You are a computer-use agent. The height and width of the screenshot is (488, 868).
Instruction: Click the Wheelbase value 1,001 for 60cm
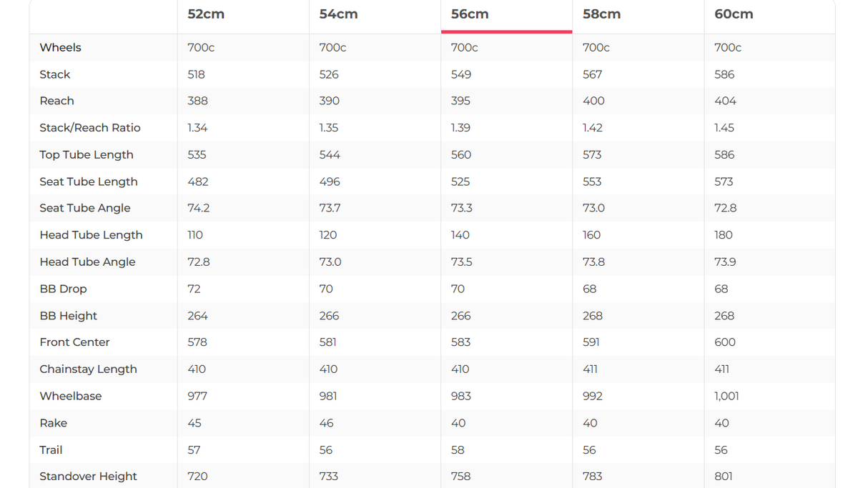726,397
